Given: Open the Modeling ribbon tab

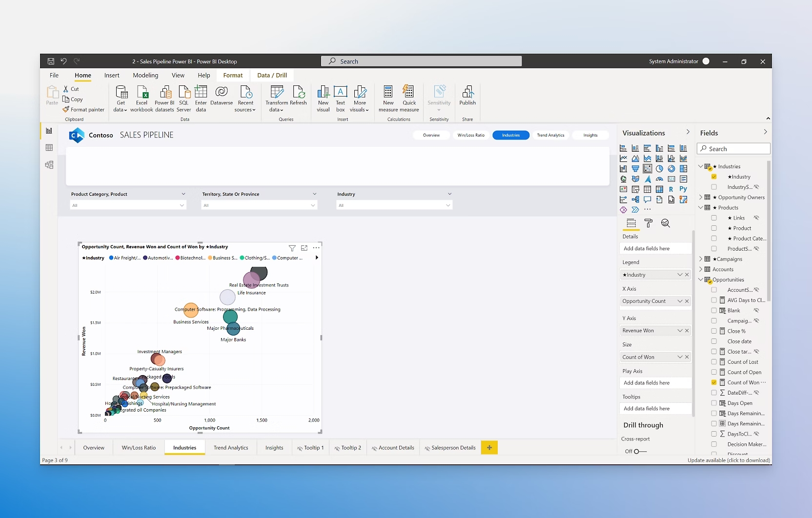Looking at the screenshot, I should [145, 76].
